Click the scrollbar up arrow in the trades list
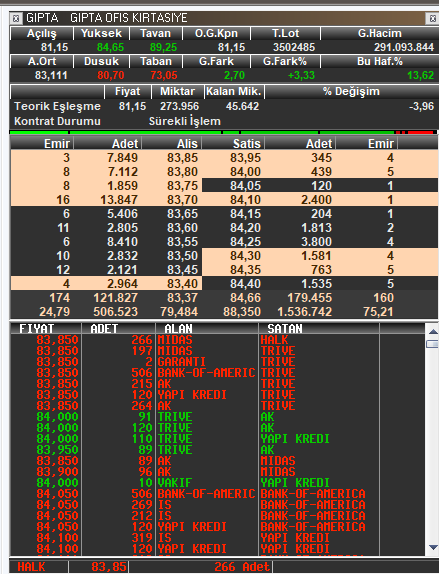 [433, 331]
